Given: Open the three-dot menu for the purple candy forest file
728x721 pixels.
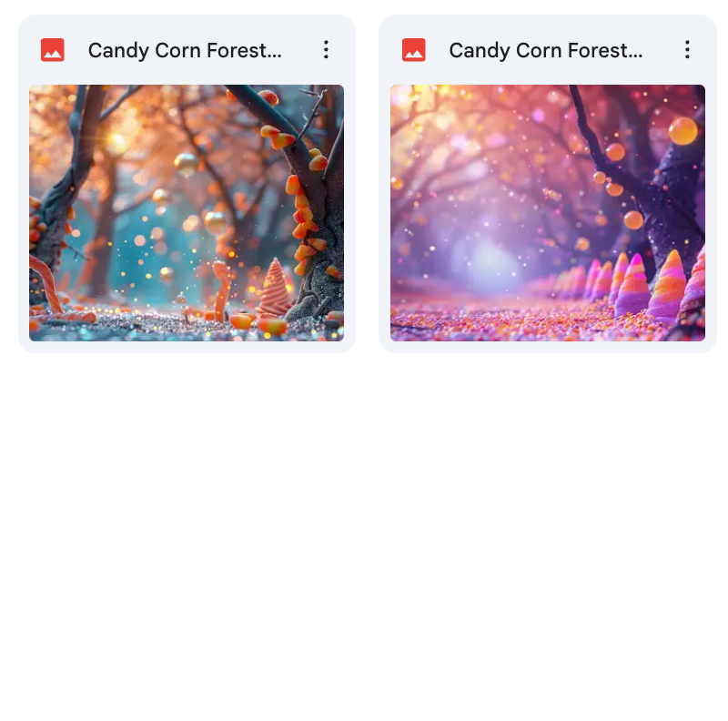Looking at the screenshot, I should [x=687, y=50].
